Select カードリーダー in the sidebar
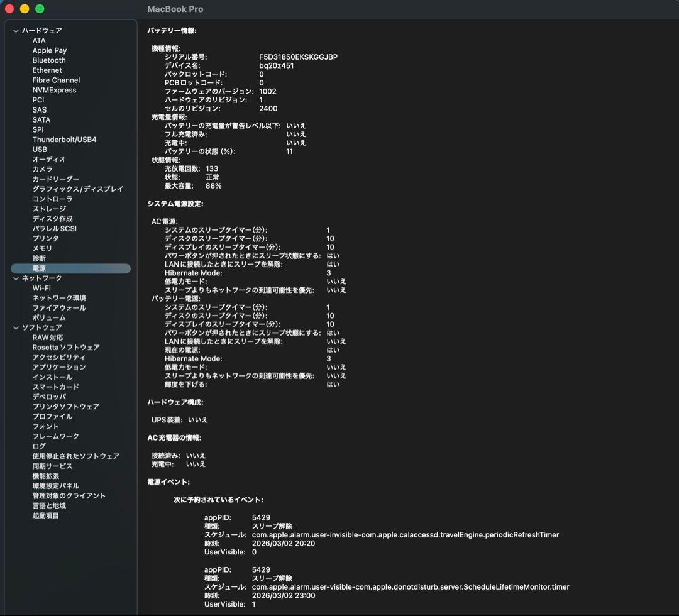679x616 pixels. pyautogui.click(x=56, y=179)
